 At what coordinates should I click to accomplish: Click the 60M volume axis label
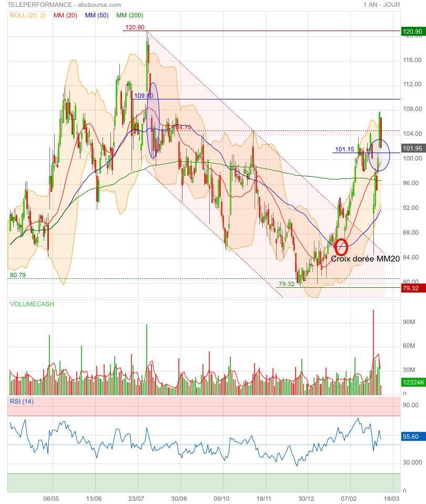tap(409, 346)
